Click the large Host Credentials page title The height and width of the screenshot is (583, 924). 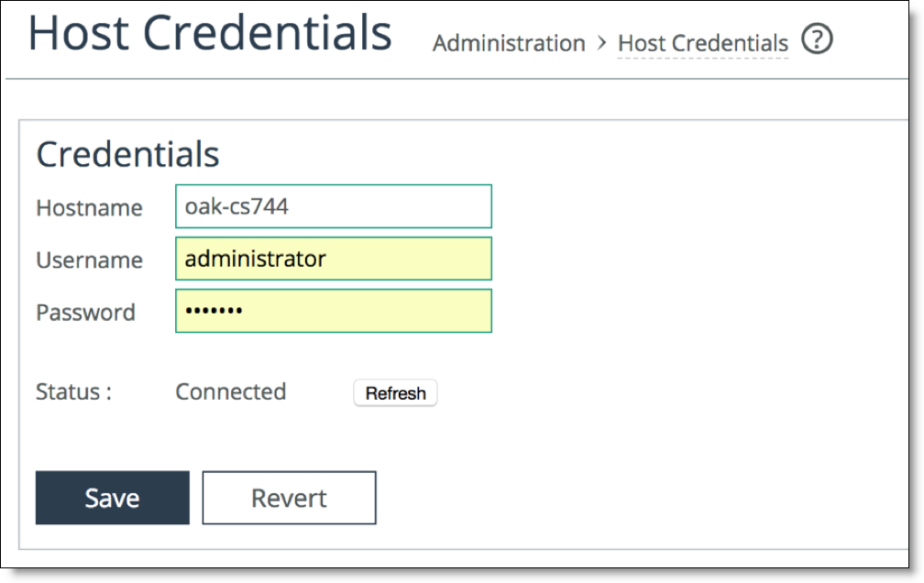click(210, 33)
